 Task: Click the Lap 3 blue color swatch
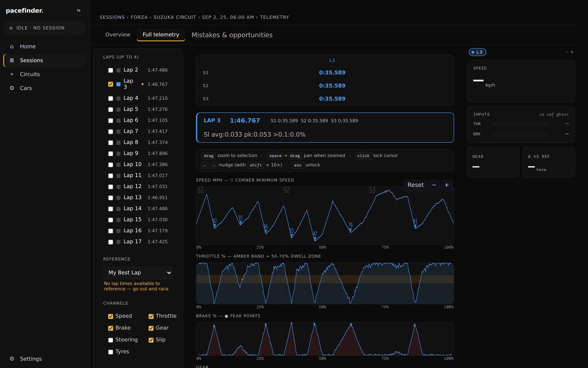118,84
